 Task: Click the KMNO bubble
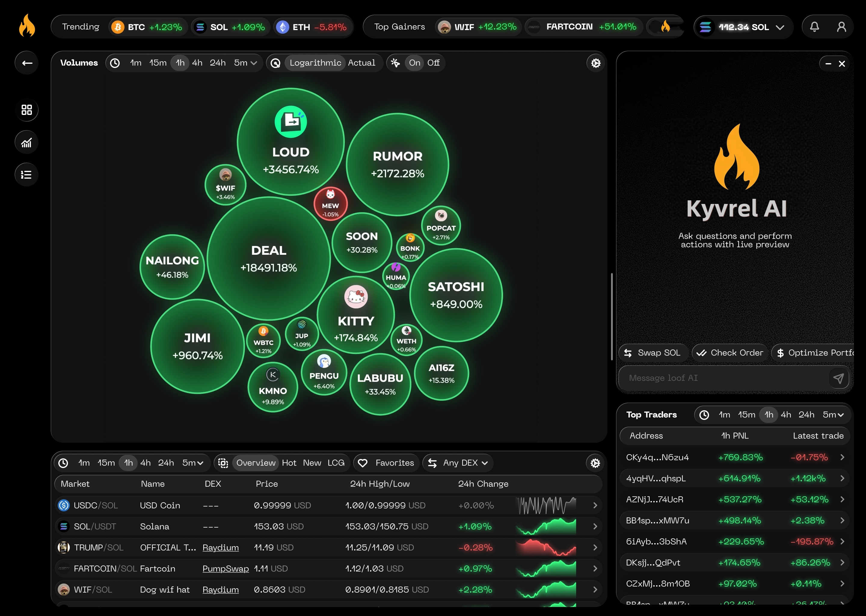click(x=273, y=387)
